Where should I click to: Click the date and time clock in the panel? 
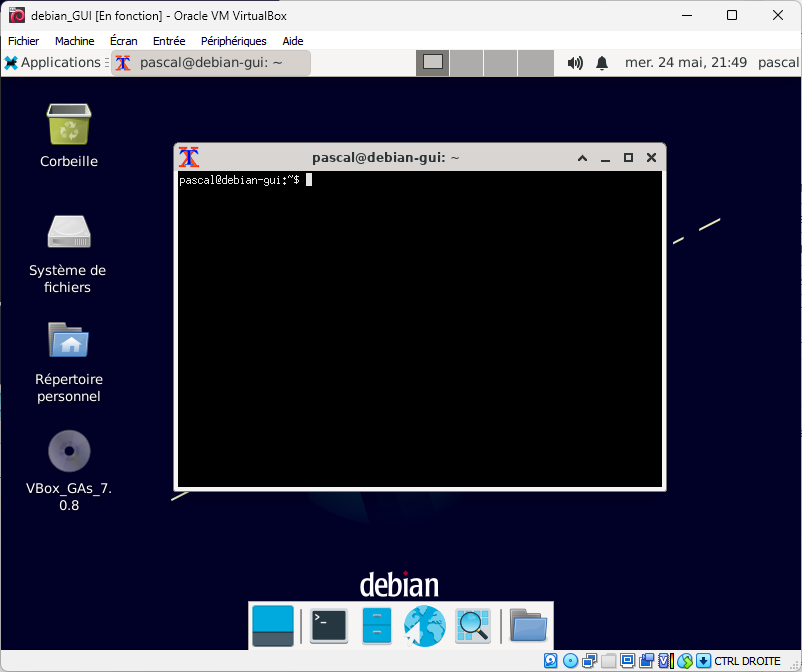[x=686, y=62]
